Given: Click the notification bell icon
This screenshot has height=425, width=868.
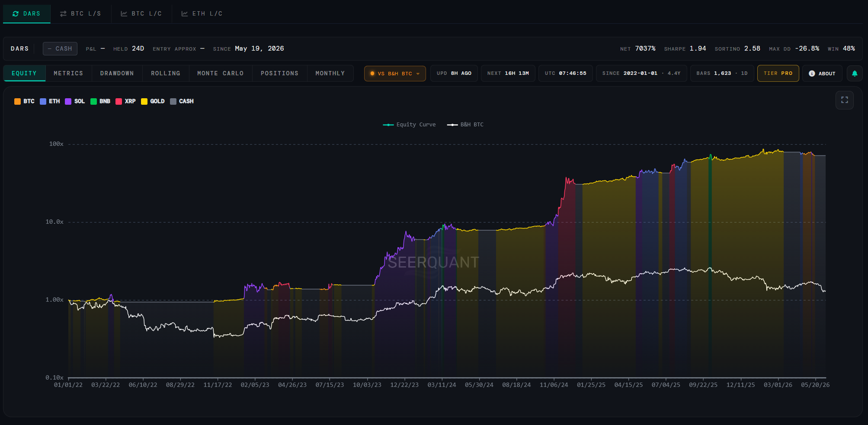Looking at the screenshot, I should 855,74.
